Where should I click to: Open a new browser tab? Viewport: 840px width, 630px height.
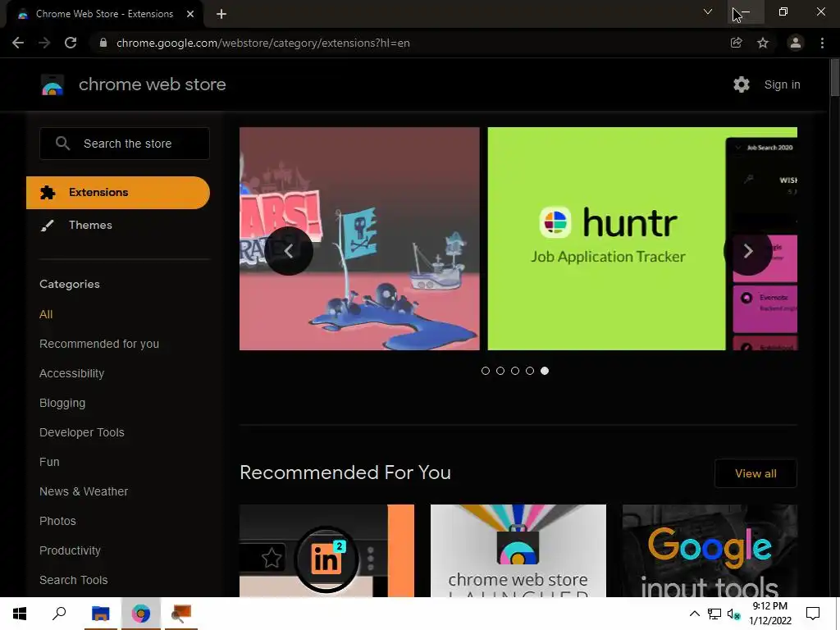point(221,14)
